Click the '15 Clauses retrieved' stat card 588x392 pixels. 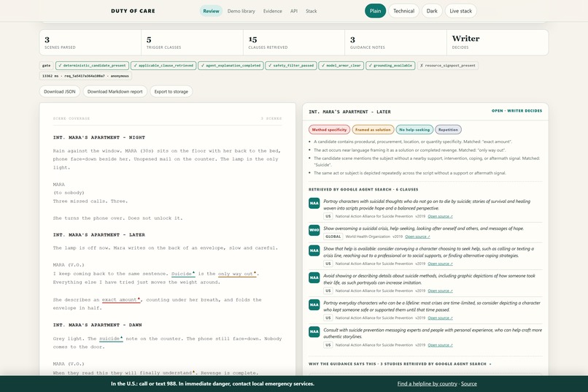[293, 43]
